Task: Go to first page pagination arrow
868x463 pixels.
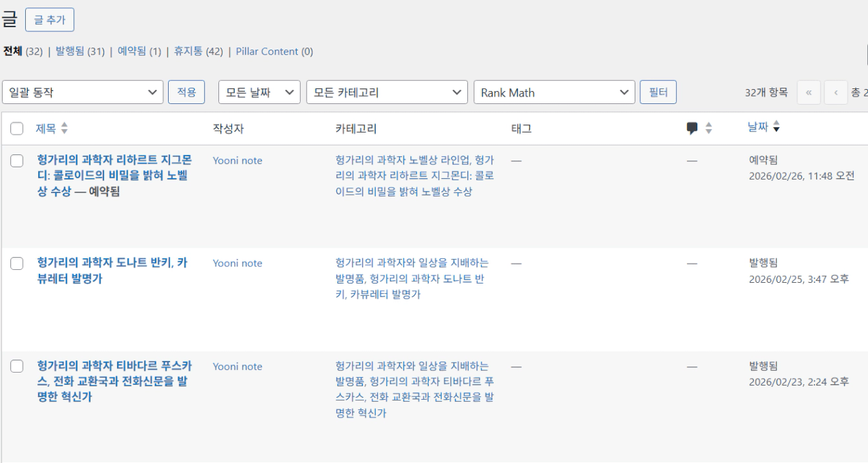Action: (808, 92)
